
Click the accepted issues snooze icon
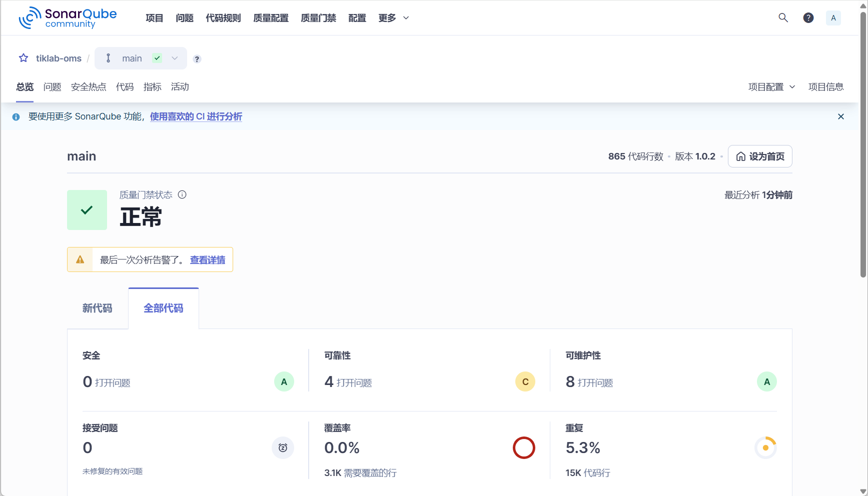[x=283, y=447]
